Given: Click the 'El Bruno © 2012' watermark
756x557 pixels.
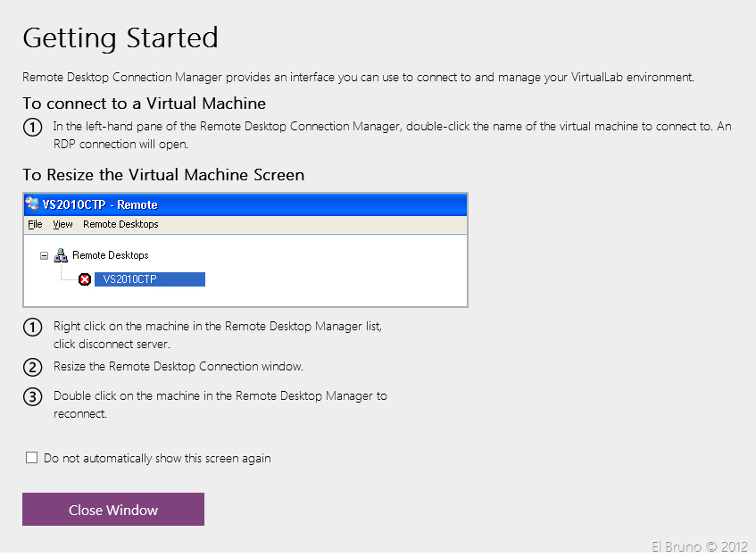Looking at the screenshot, I should coord(697,545).
